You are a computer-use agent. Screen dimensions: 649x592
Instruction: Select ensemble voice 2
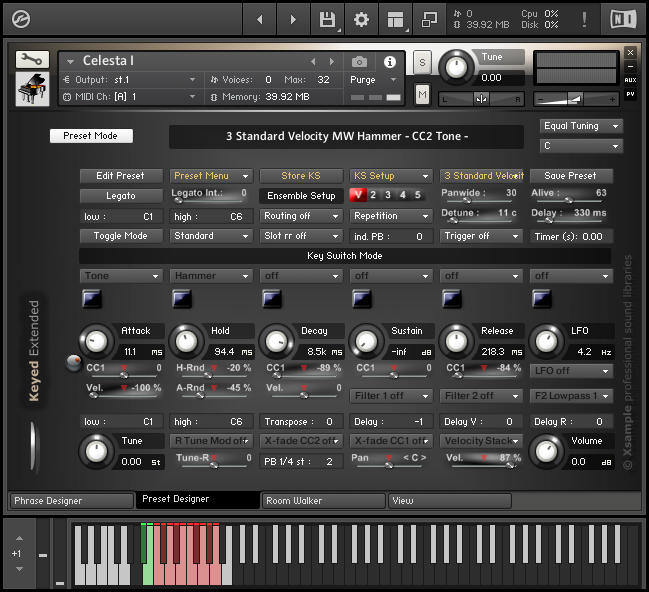[373, 195]
